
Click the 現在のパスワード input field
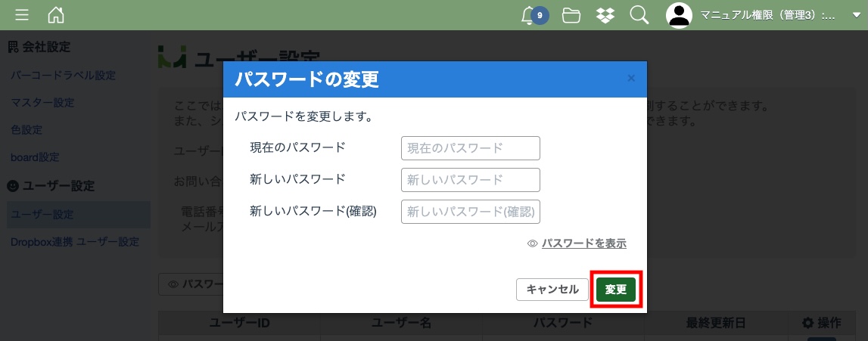(x=470, y=148)
